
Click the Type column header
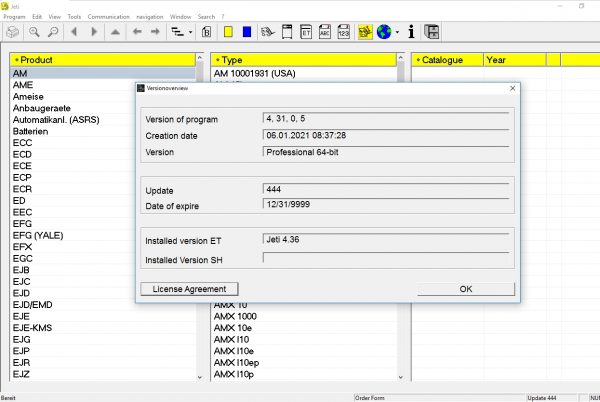303,60
